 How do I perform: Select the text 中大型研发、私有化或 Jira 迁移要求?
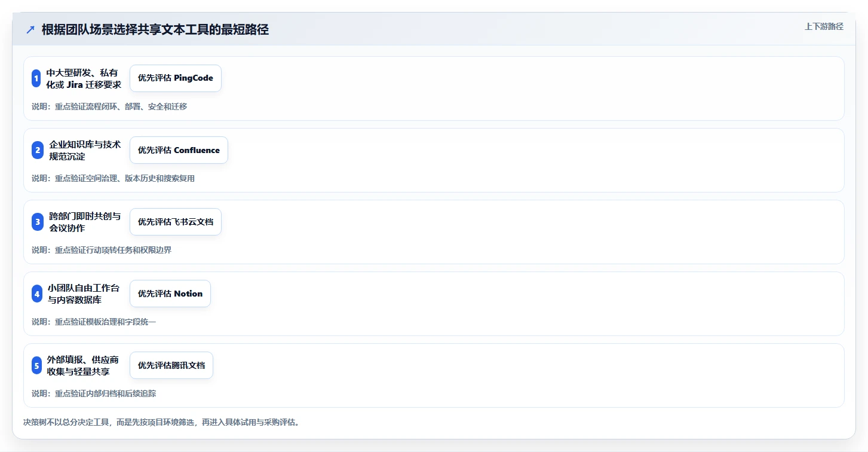84,78
